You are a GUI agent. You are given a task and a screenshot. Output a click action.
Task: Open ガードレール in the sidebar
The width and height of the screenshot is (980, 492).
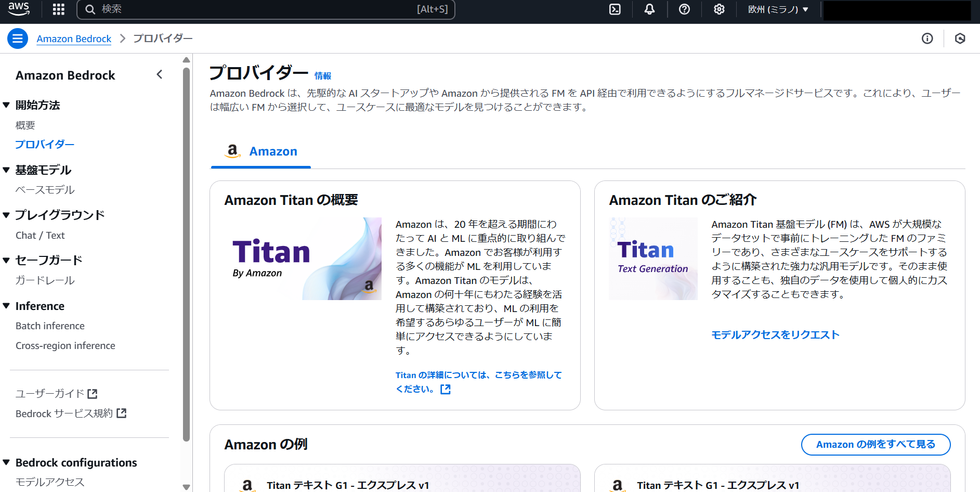45,280
